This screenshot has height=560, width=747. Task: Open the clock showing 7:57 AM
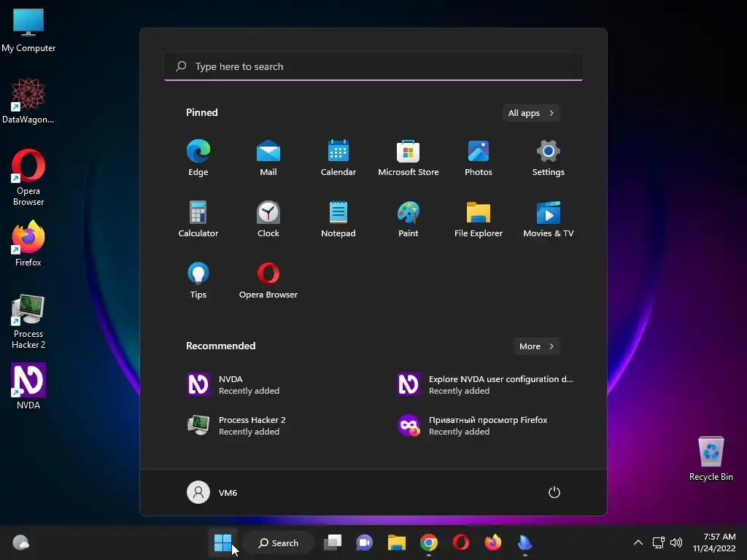714,542
